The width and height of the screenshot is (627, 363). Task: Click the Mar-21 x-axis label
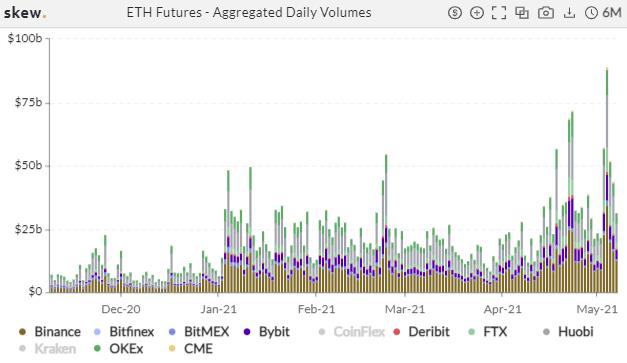coord(405,309)
